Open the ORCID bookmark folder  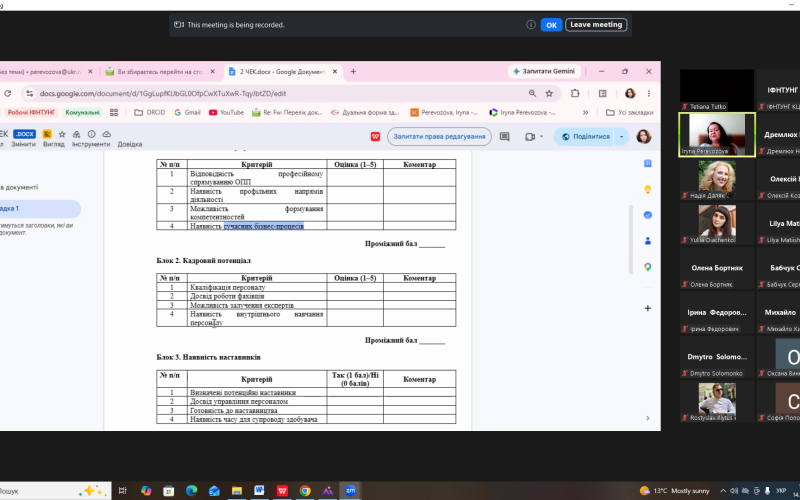(149, 112)
